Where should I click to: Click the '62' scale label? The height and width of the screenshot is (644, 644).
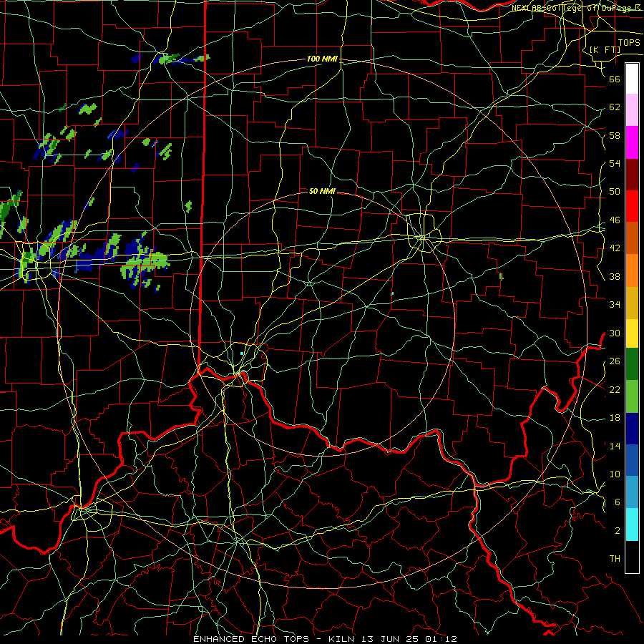pyautogui.click(x=615, y=107)
